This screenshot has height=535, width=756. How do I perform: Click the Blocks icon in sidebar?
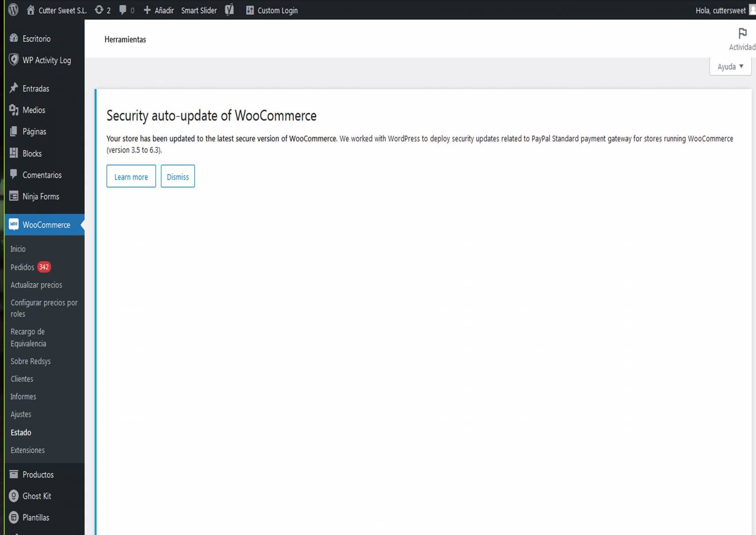click(x=14, y=153)
